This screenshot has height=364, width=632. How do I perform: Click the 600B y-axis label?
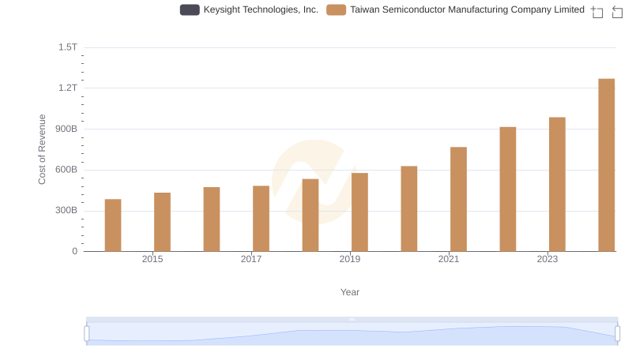coord(66,170)
